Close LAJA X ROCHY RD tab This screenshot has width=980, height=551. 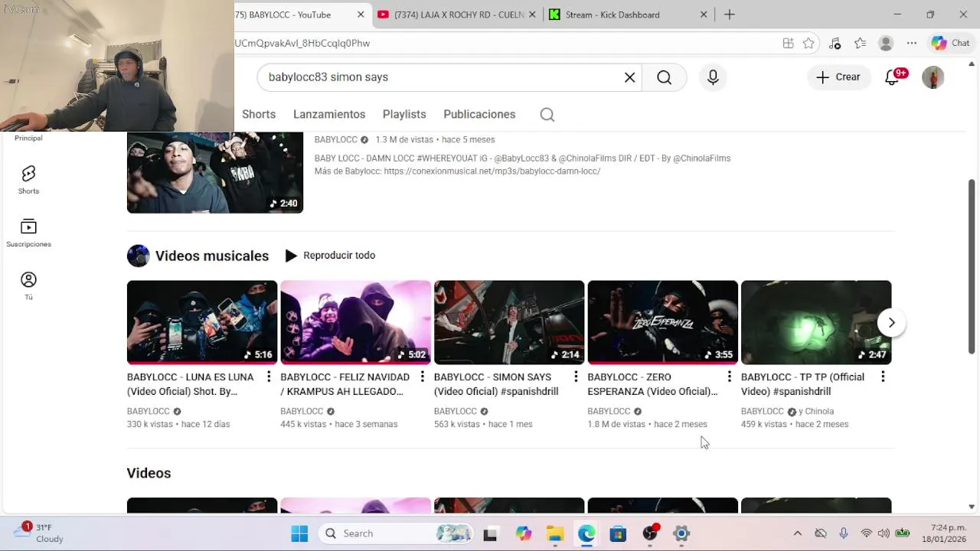click(x=532, y=15)
